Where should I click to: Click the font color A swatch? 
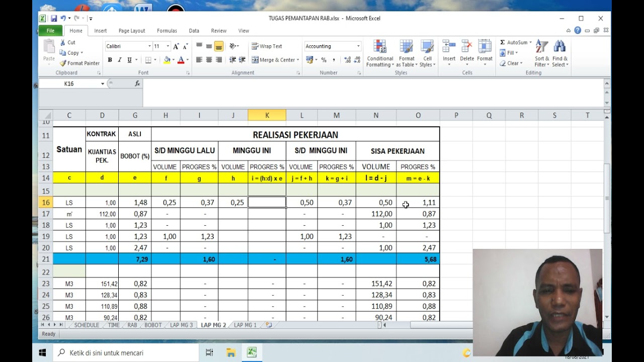point(181,60)
